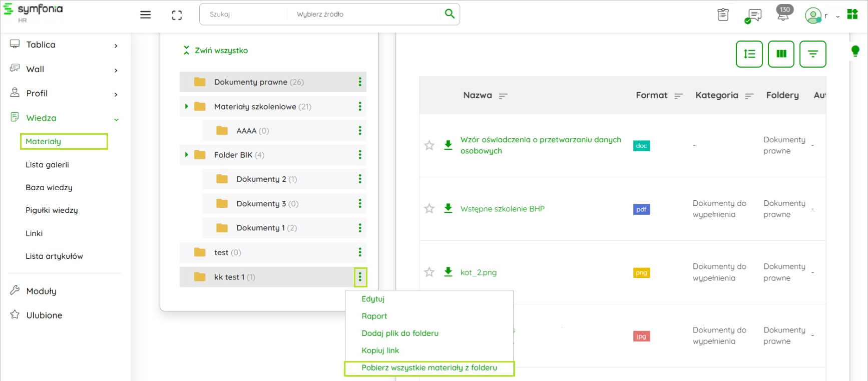Mark Wzór oświadczenia row as favorite
The width and height of the screenshot is (868, 381).
pyautogui.click(x=429, y=145)
